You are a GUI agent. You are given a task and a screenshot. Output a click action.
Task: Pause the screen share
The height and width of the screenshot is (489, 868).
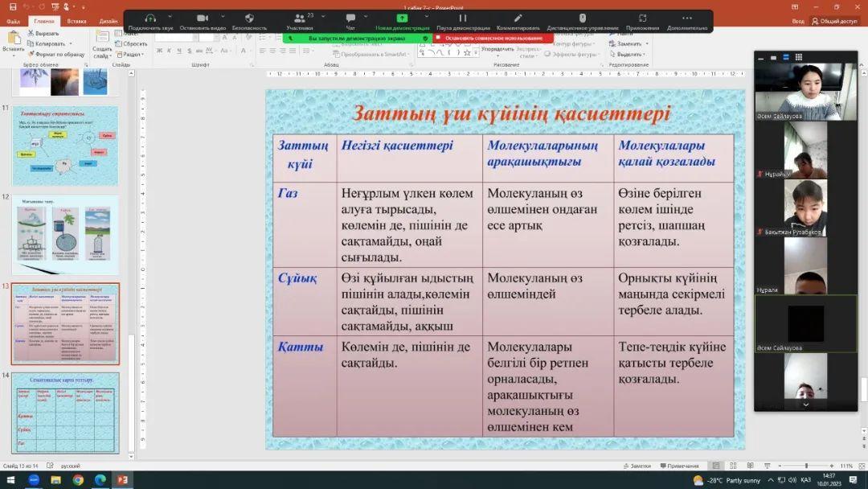click(x=463, y=18)
